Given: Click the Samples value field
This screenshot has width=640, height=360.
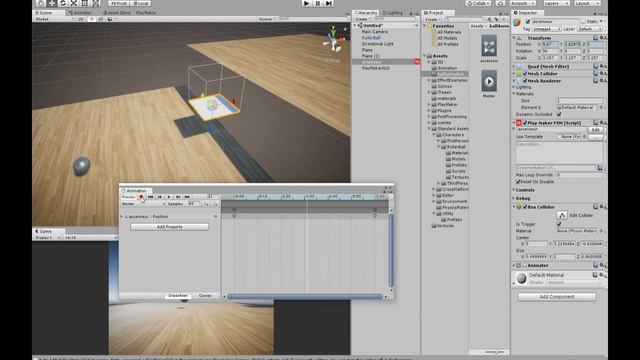Looking at the screenshot, I should [x=193, y=204].
